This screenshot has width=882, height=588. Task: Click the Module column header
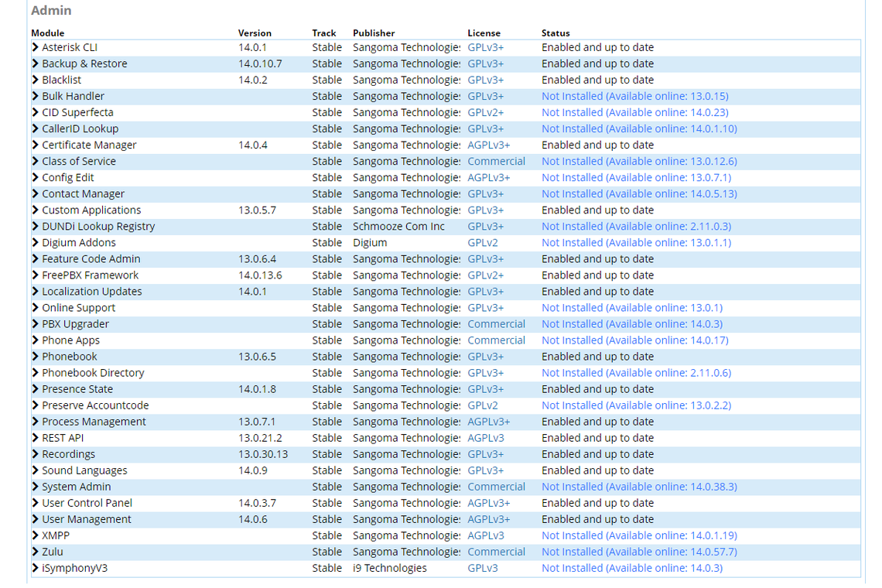tap(48, 33)
